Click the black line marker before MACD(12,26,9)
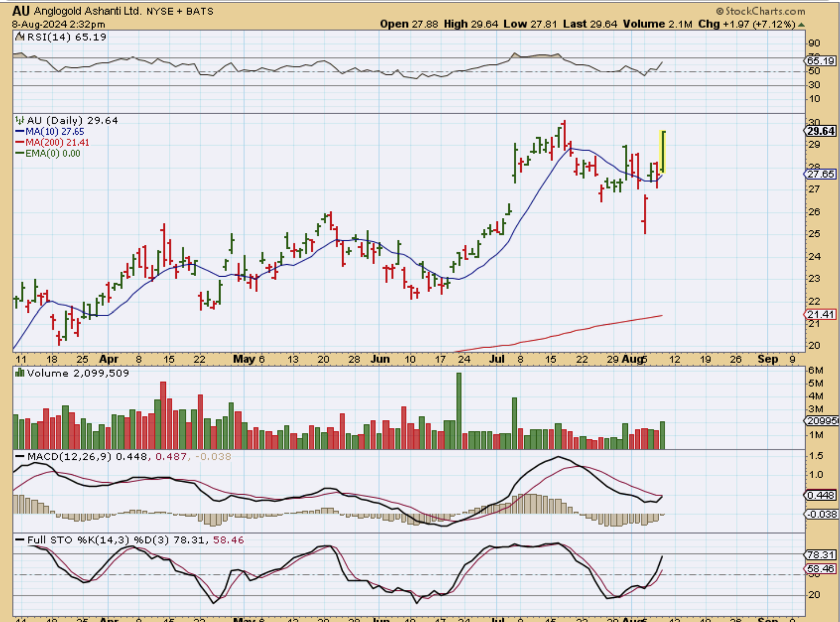 (x=20, y=457)
